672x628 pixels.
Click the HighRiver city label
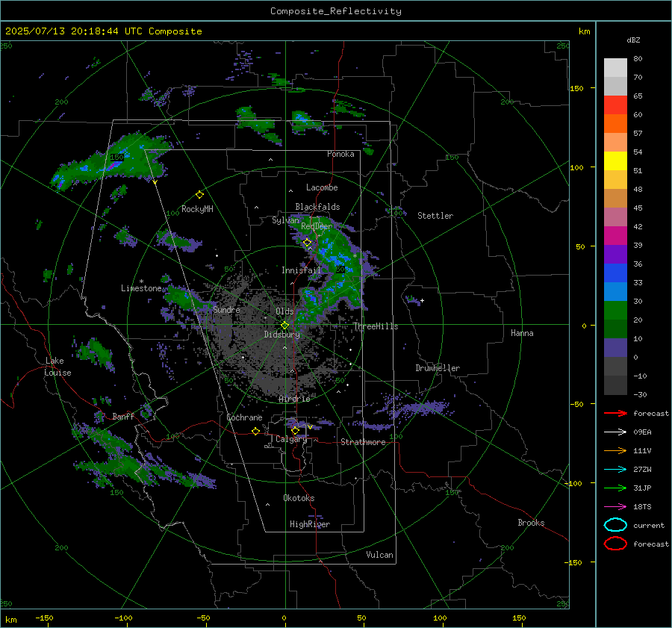310,524
